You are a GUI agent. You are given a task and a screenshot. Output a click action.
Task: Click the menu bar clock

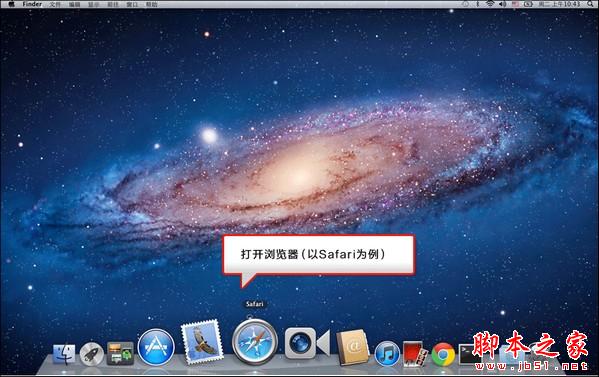pos(560,4)
